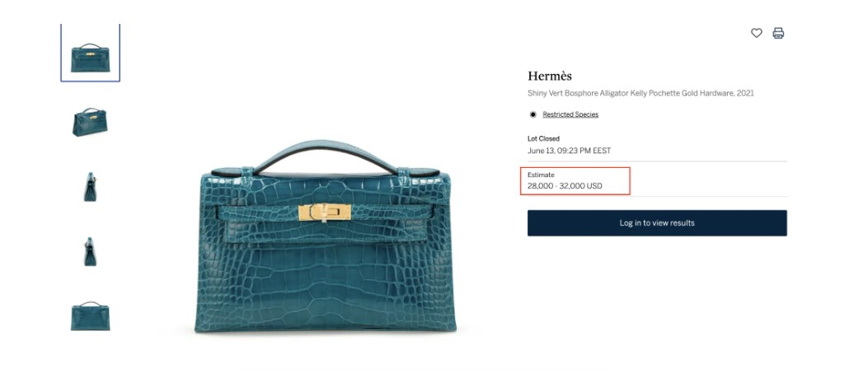This screenshot has width=868, height=373.
Task: Print this lot page via printer icon
Action: tap(778, 33)
